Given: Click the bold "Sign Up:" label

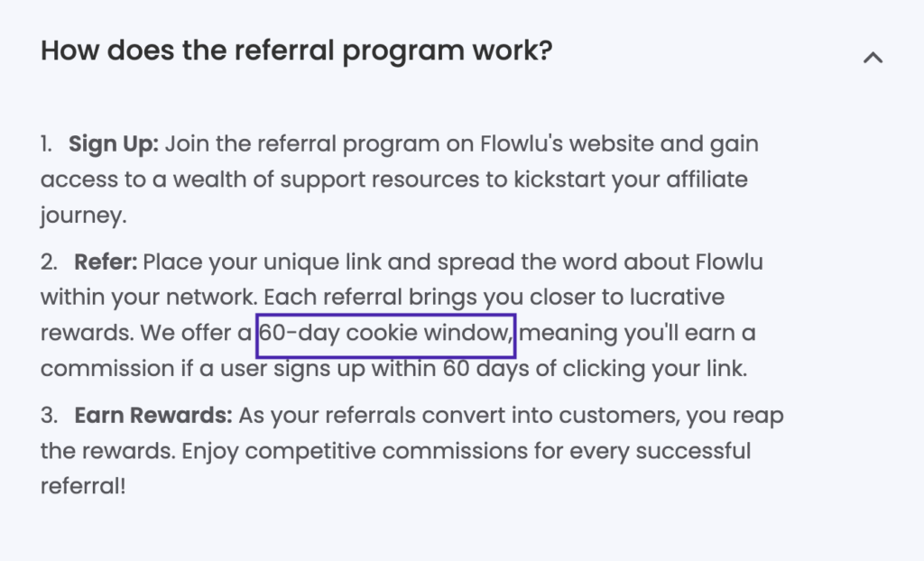Looking at the screenshot, I should [114, 143].
